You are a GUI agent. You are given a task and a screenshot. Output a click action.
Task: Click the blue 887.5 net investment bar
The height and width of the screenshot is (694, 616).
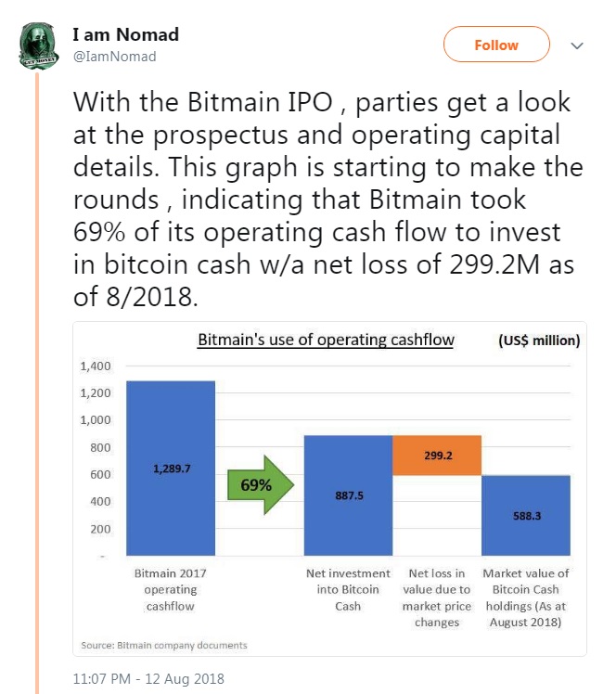click(349, 495)
